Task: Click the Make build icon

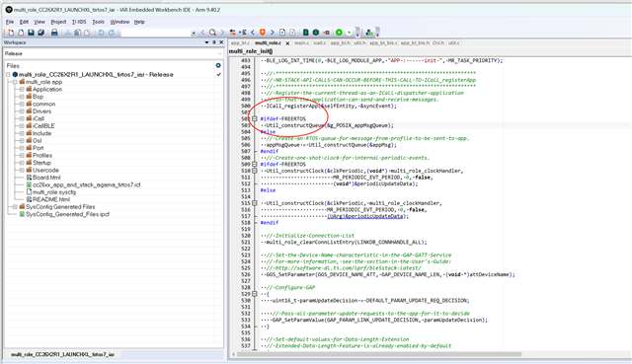Action: [316, 33]
